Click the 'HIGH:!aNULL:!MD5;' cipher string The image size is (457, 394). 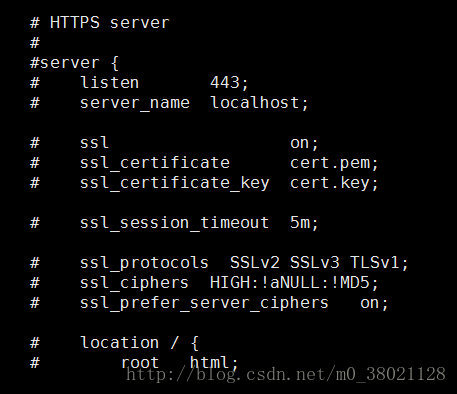(x=294, y=283)
